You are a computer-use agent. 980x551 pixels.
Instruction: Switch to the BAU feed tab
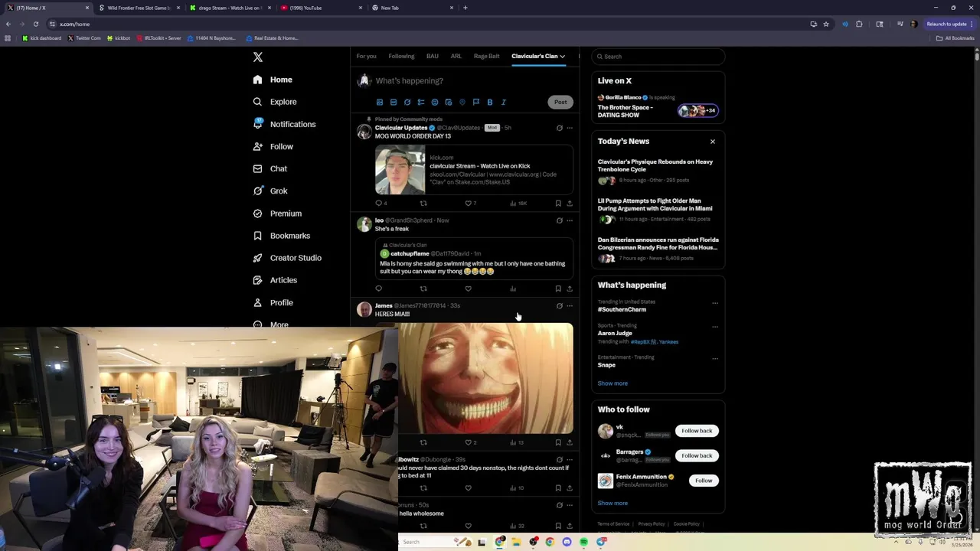pos(433,56)
